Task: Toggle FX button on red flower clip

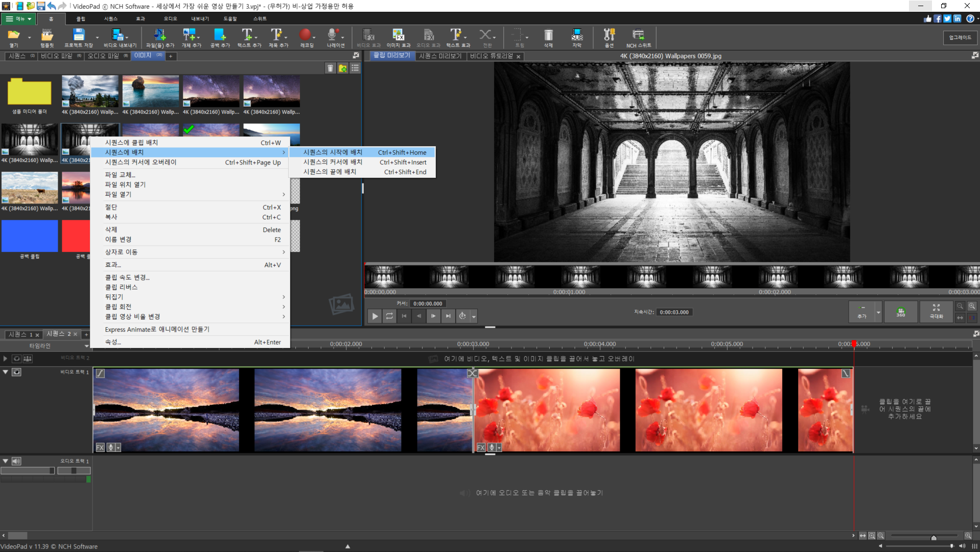Action: (x=481, y=447)
